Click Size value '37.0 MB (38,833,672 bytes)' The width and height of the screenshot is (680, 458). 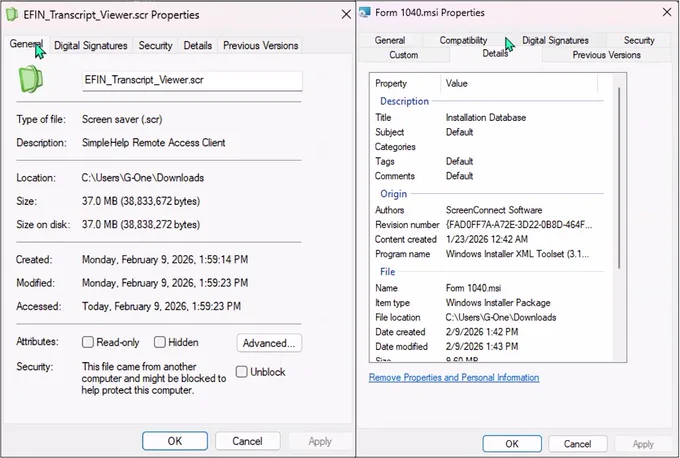click(x=141, y=201)
